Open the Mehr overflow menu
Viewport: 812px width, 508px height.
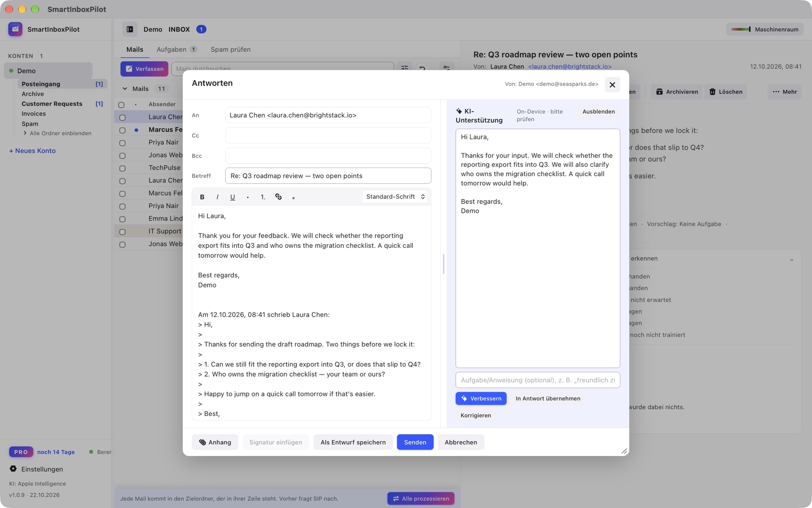coord(784,92)
